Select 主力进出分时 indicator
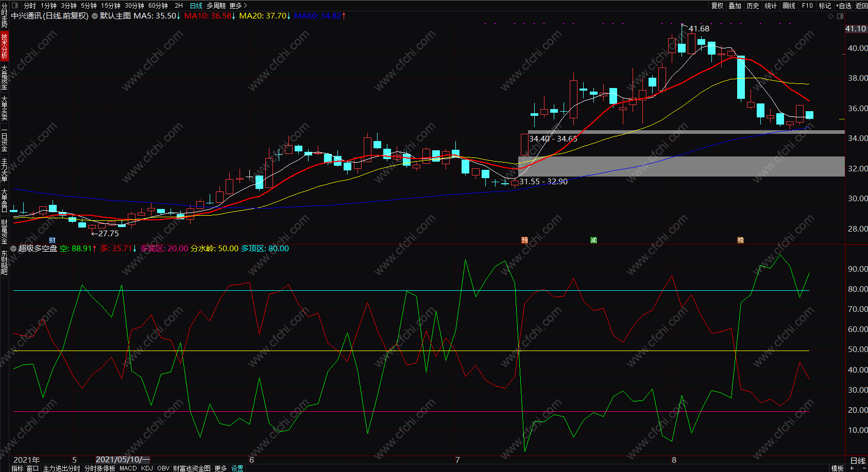The width and height of the screenshot is (868, 472). tap(61, 468)
